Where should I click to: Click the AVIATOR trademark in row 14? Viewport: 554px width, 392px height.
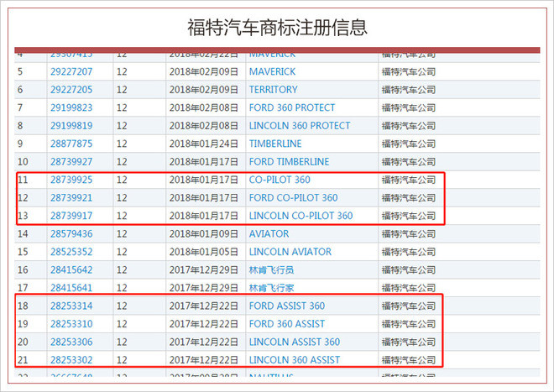(x=269, y=234)
